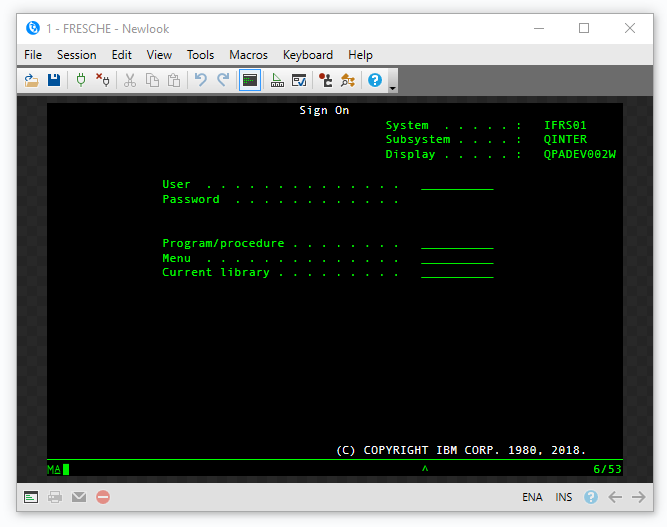The width and height of the screenshot is (667, 527).
Task: Click the Undo arrow icon
Action: pyautogui.click(x=201, y=80)
